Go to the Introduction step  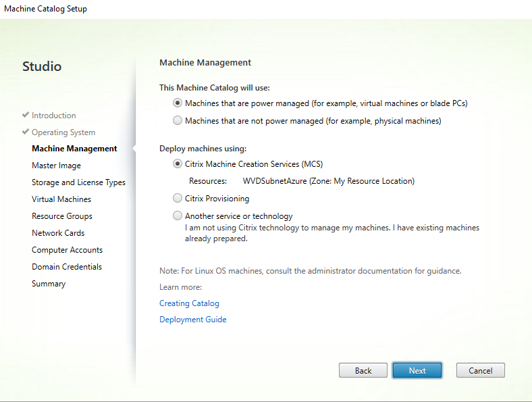tap(53, 116)
